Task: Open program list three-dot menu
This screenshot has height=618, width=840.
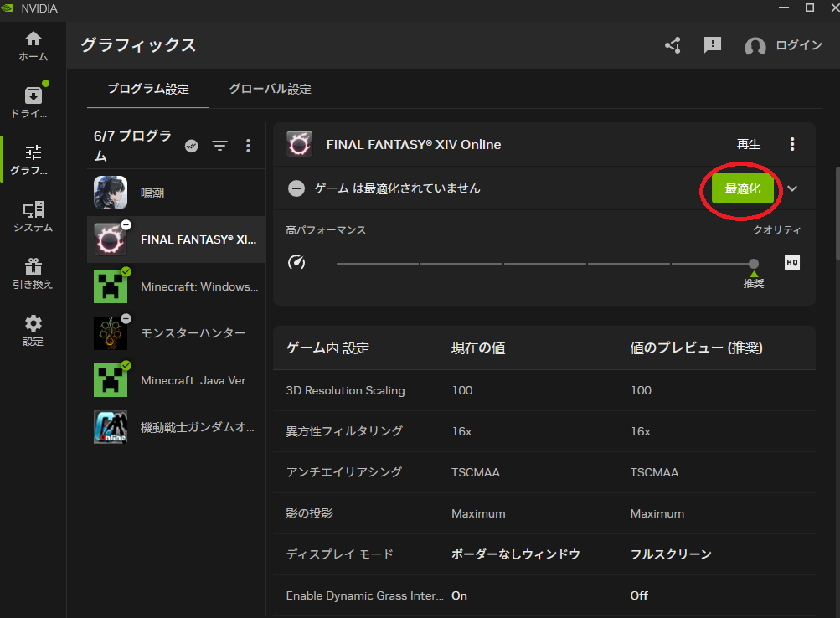Action: pos(248,146)
